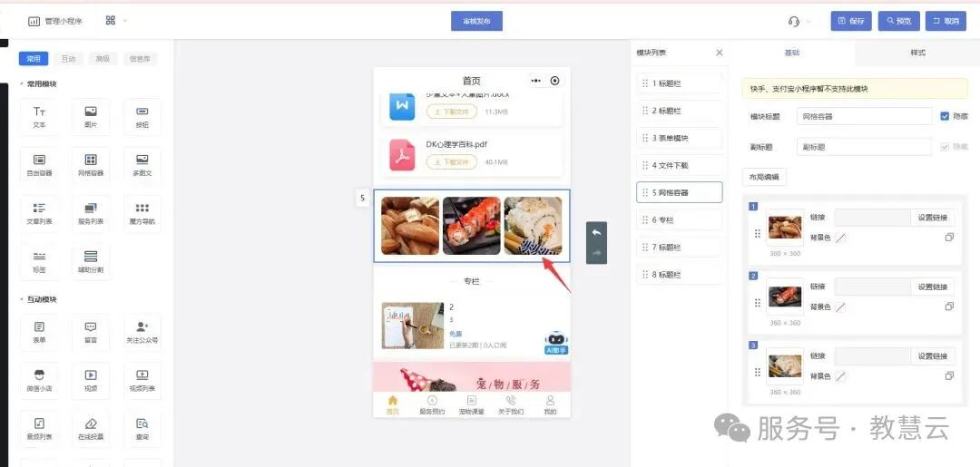
Task: Select the 文本 text module icon
Action: 39,112
